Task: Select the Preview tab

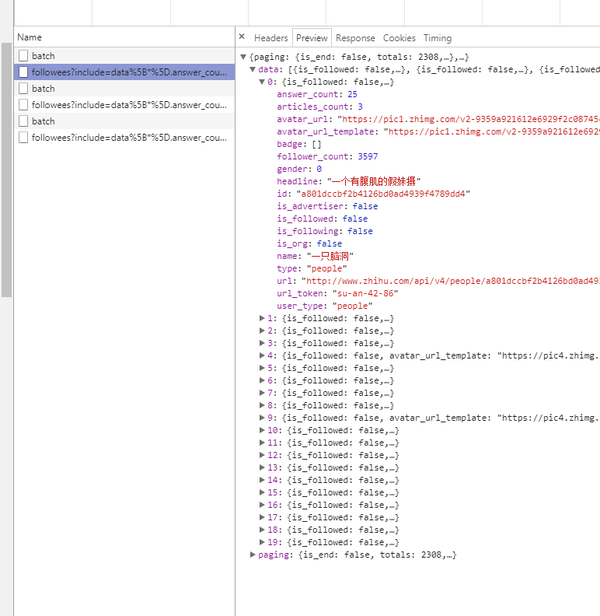Action: click(312, 38)
